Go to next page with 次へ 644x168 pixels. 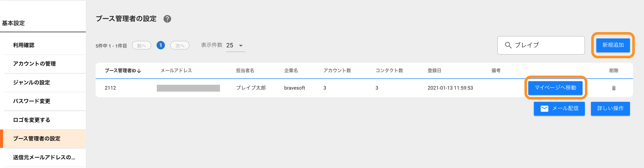pyautogui.click(x=180, y=46)
